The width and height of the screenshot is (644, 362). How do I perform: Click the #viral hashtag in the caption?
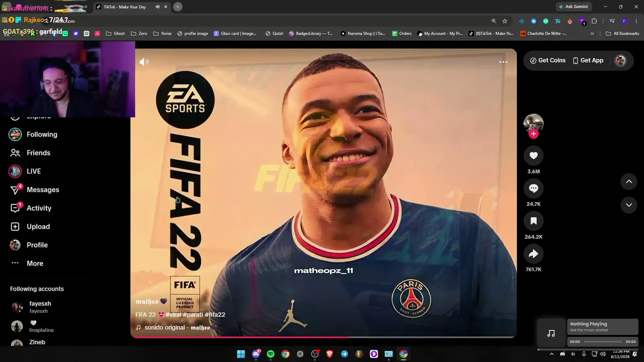pyautogui.click(x=173, y=315)
